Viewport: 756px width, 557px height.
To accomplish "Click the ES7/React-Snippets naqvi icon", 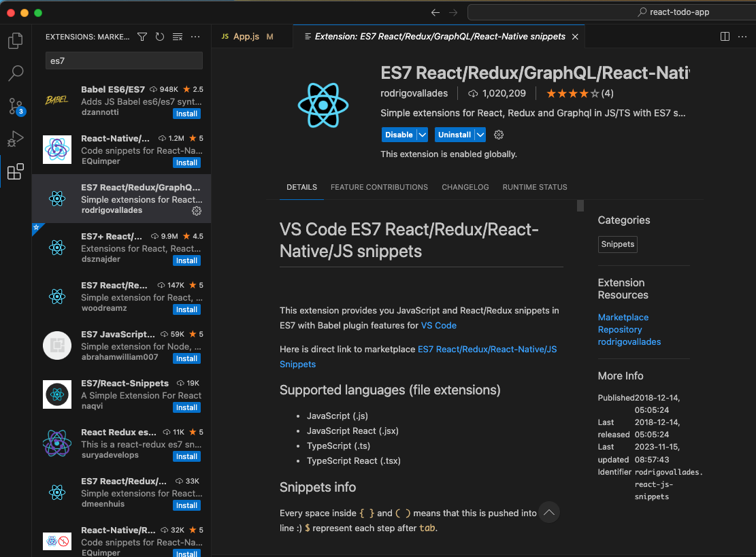I will 57,394.
